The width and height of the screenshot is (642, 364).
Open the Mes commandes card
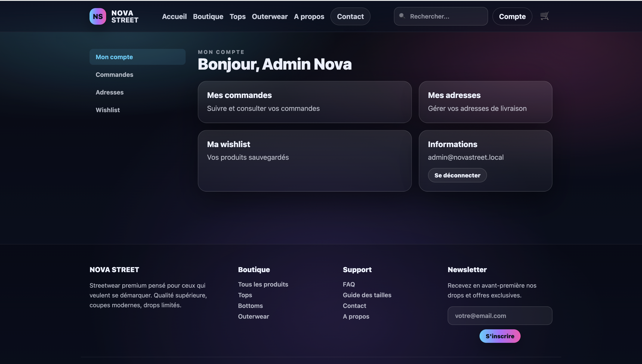pos(304,102)
